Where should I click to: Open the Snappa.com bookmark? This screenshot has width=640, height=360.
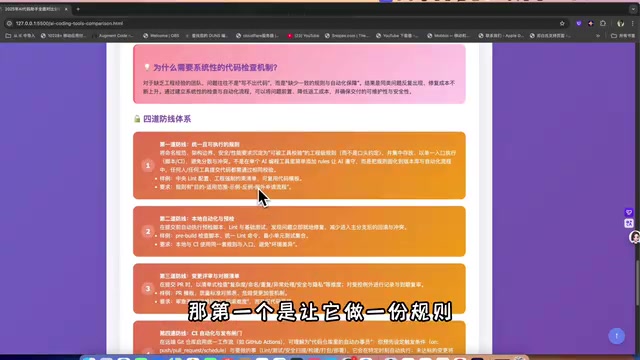347,36
